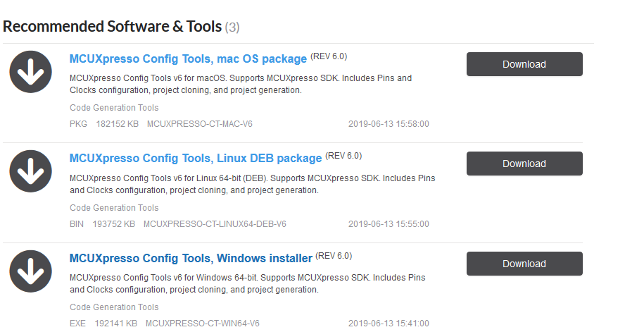This screenshot has height=332, width=644.
Task: Click the Linux DEB package download arrow icon
Action: tap(30, 172)
